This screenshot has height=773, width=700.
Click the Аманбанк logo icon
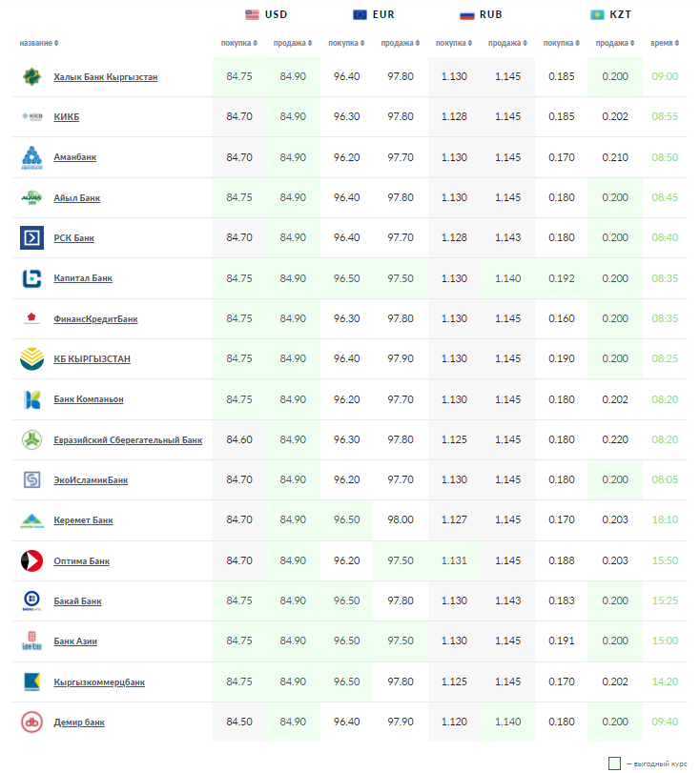31,157
